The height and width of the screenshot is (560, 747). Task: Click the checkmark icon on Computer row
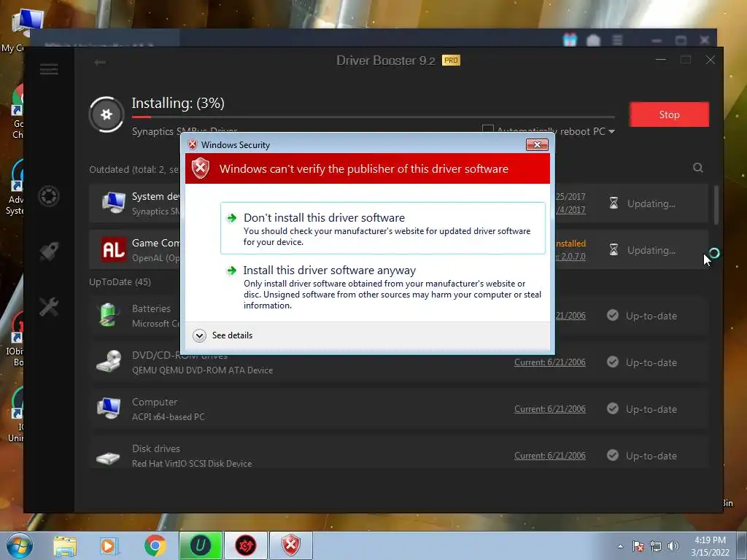pyautogui.click(x=613, y=408)
